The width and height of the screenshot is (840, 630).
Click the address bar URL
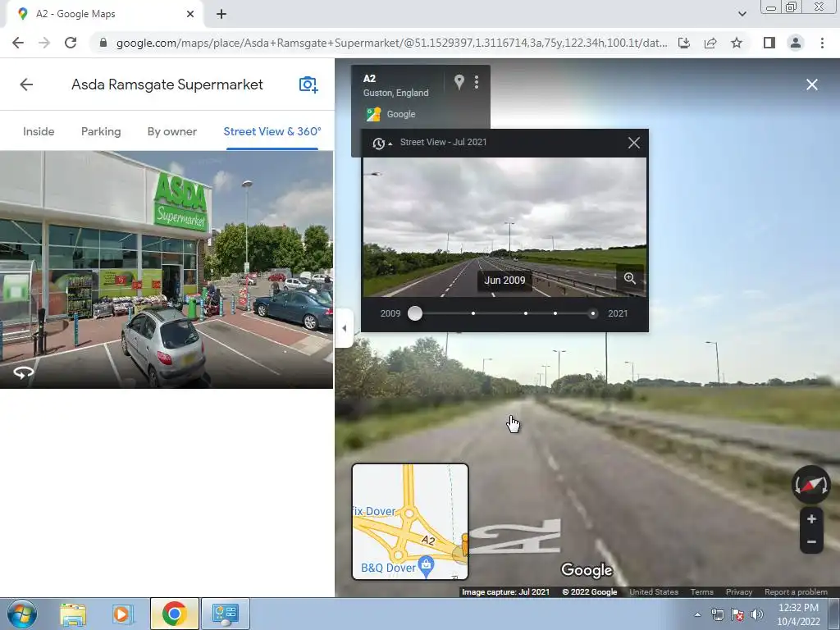(x=391, y=43)
